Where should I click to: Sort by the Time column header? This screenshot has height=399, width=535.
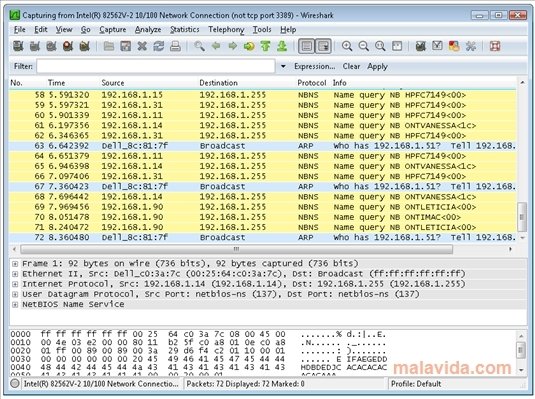pos(56,83)
